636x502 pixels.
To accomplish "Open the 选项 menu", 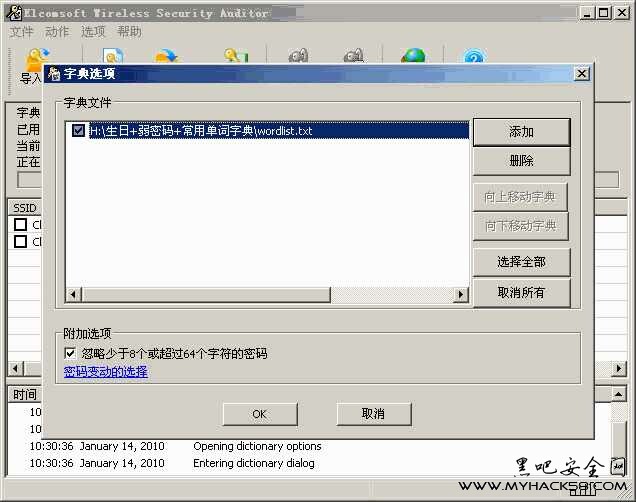I will [93, 31].
